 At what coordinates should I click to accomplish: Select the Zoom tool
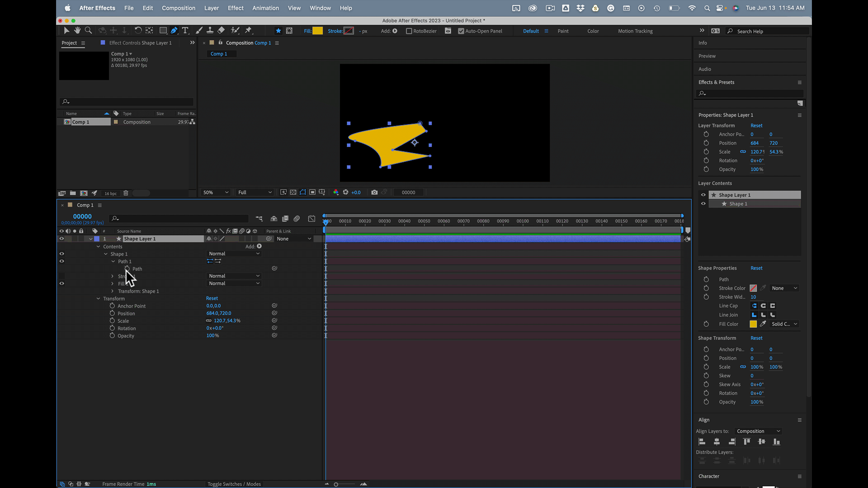pos(89,30)
